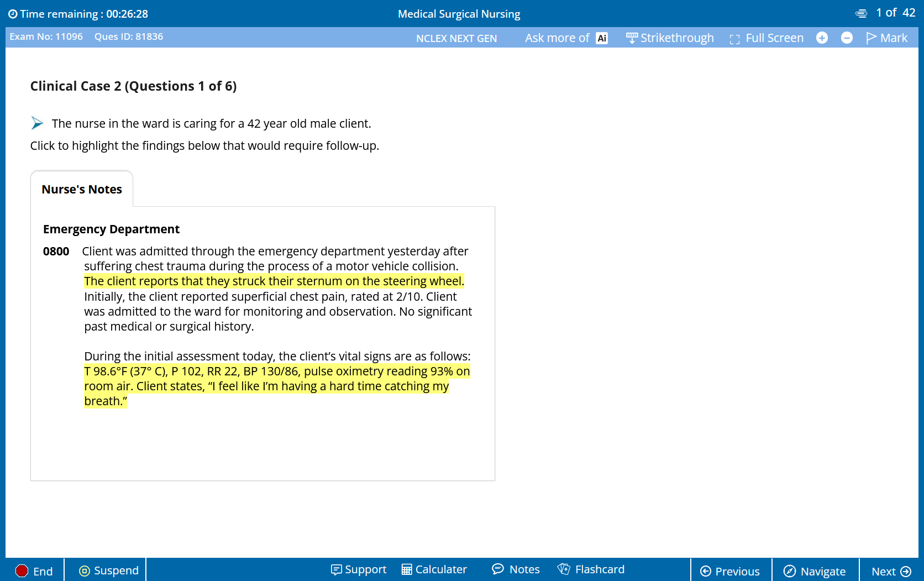Enable Strikethrough mode

coord(670,38)
